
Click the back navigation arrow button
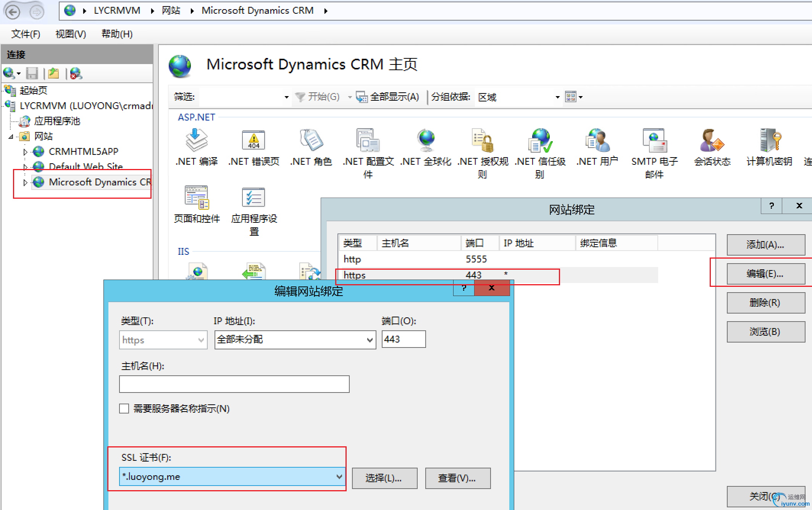(x=13, y=12)
